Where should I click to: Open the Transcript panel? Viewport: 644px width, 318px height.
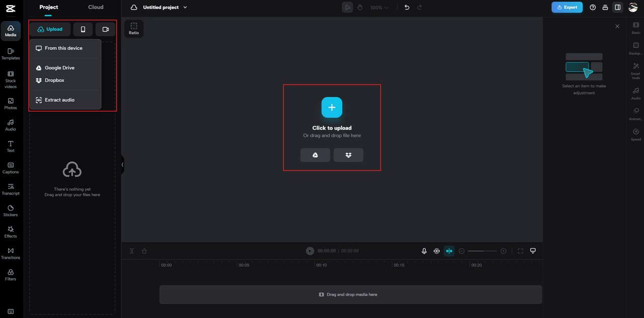(x=11, y=189)
